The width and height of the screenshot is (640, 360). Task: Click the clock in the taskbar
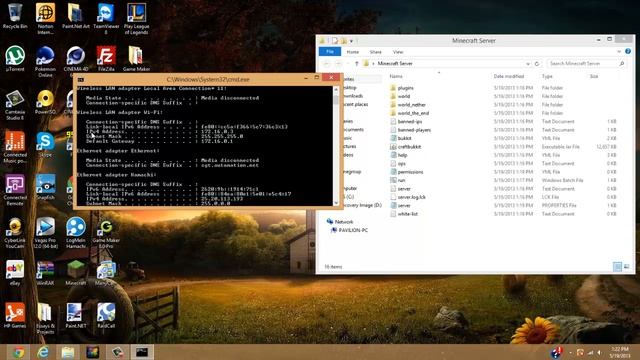[619, 352]
